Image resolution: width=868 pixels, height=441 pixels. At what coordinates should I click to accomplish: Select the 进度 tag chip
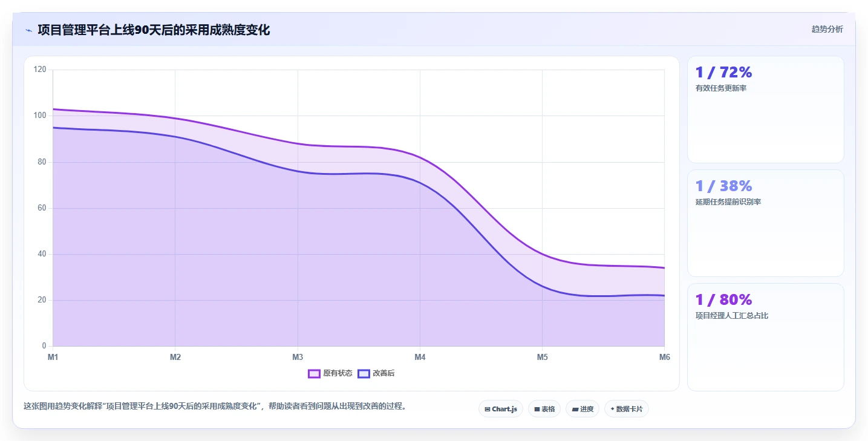pos(582,409)
